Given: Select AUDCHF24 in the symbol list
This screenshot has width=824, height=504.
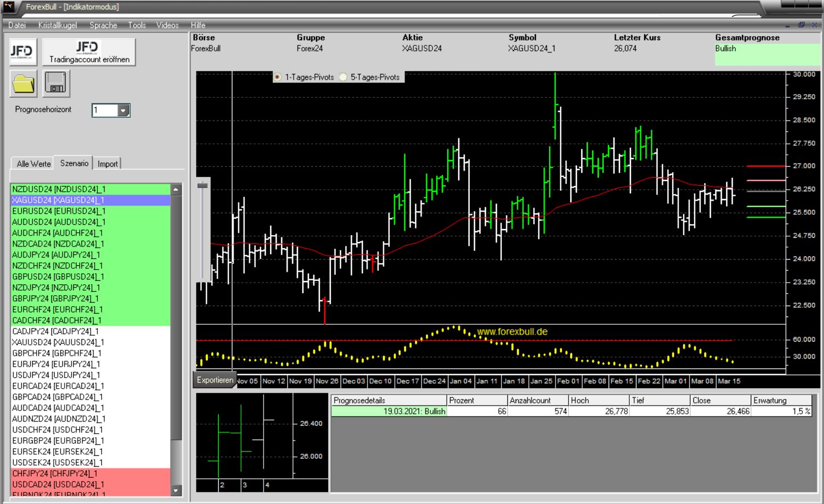Looking at the screenshot, I should click(91, 233).
